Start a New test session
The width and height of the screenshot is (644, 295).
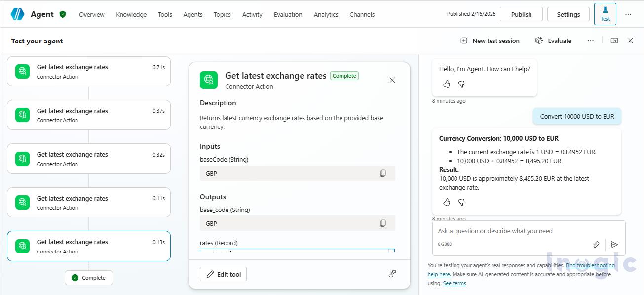tap(490, 41)
